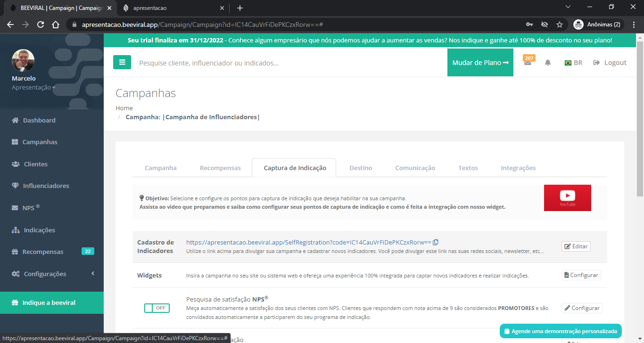Open the Chrome three-dot menu

click(x=634, y=24)
